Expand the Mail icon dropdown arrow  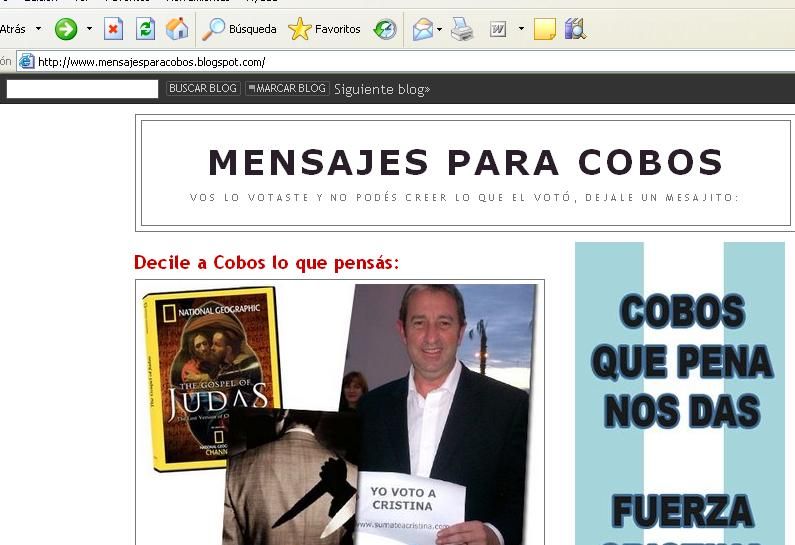441,29
